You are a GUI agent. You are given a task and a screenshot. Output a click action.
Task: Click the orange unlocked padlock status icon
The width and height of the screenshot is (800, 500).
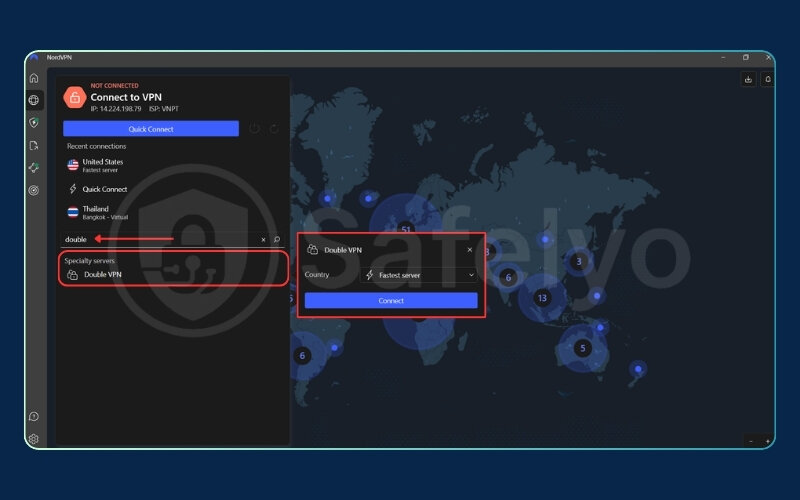74,97
